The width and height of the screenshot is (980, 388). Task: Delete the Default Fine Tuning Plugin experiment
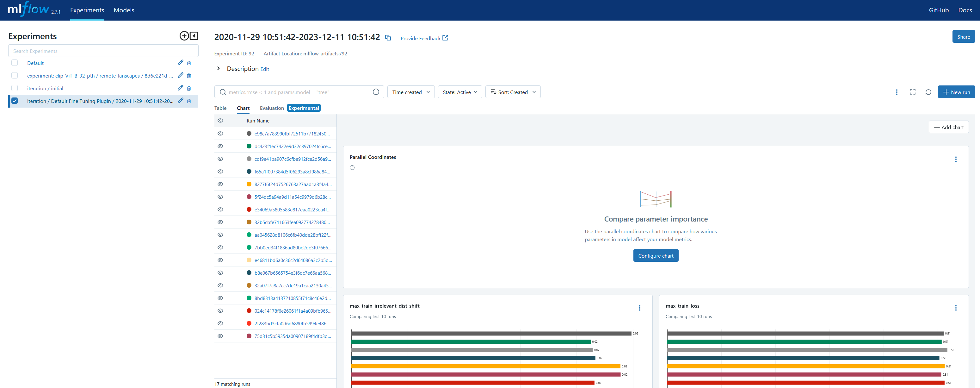pos(189,101)
